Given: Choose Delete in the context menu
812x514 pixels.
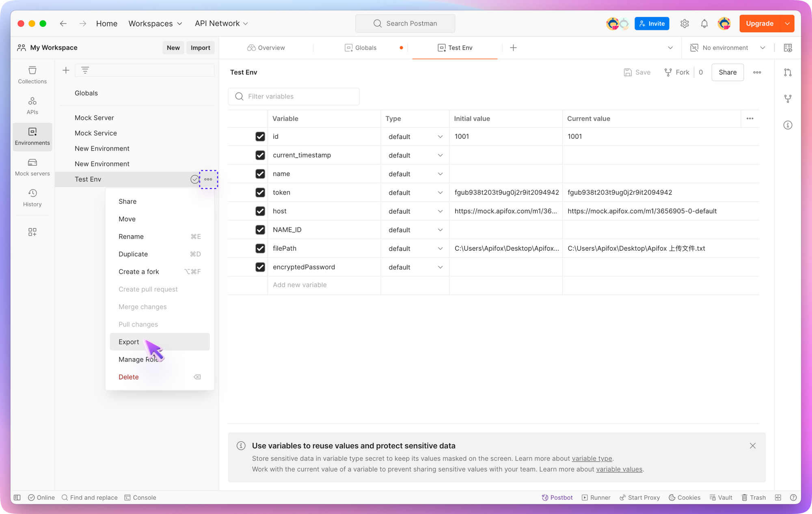Looking at the screenshot, I should [160, 377].
